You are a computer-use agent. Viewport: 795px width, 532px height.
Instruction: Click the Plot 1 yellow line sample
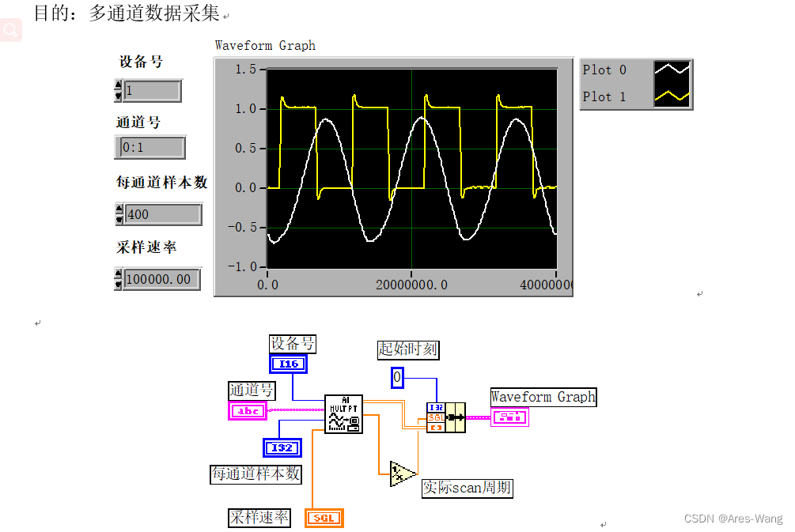672,96
